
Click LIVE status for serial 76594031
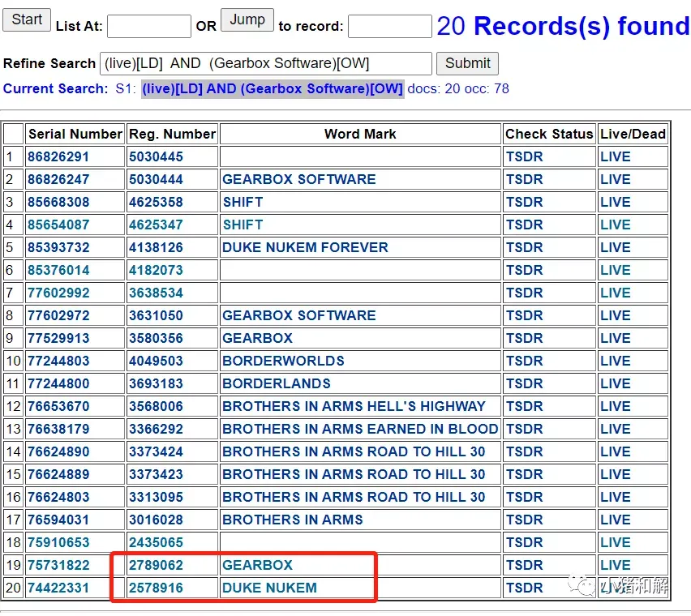(x=616, y=520)
